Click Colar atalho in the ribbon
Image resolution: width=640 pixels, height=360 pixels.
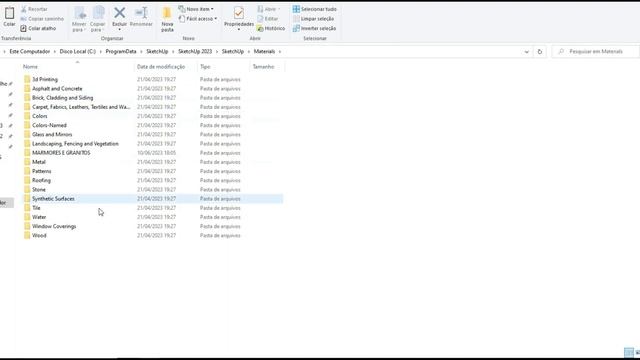pyautogui.click(x=38, y=28)
